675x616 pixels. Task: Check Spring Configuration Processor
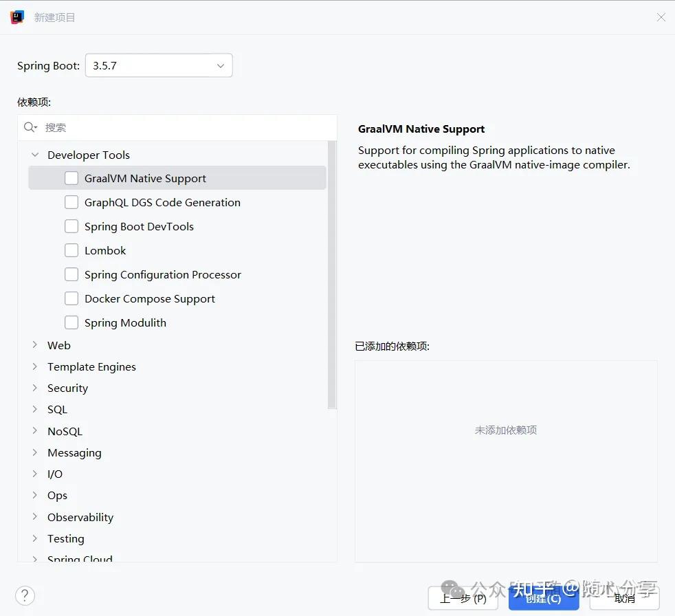click(x=71, y=274)
